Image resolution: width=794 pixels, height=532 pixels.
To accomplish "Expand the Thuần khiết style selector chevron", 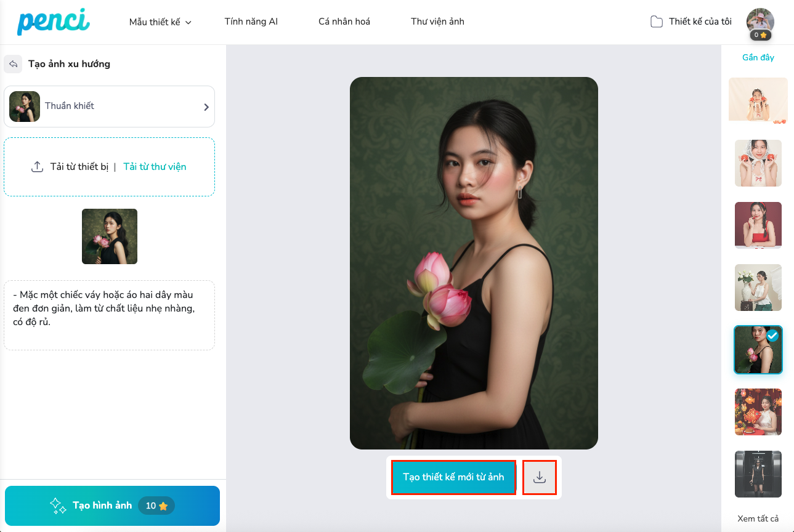I will [x=206, y=107].
